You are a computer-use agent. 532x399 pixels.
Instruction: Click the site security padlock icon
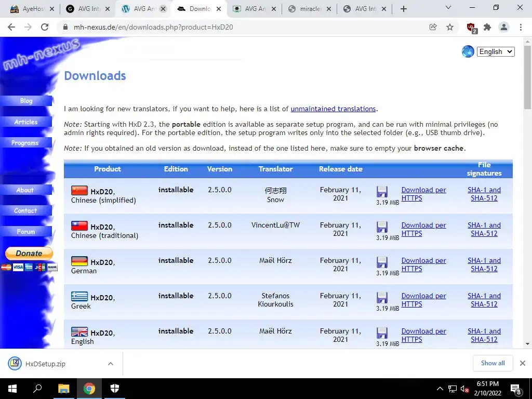[x=65, y=27]
